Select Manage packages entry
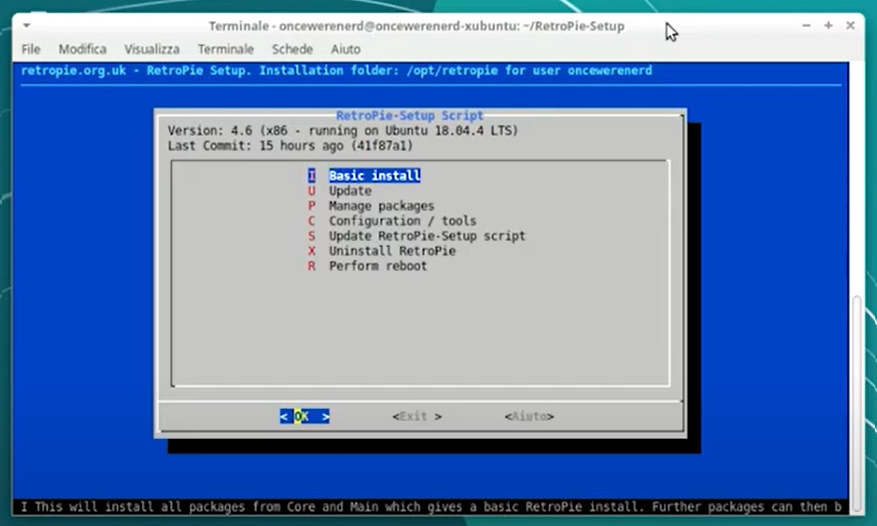877x526 pixels. point(381,206)
